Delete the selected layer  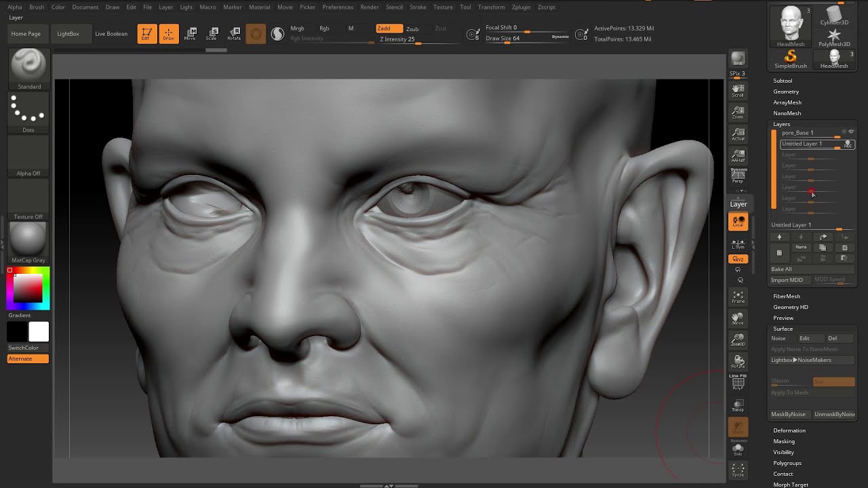(844, 247)
